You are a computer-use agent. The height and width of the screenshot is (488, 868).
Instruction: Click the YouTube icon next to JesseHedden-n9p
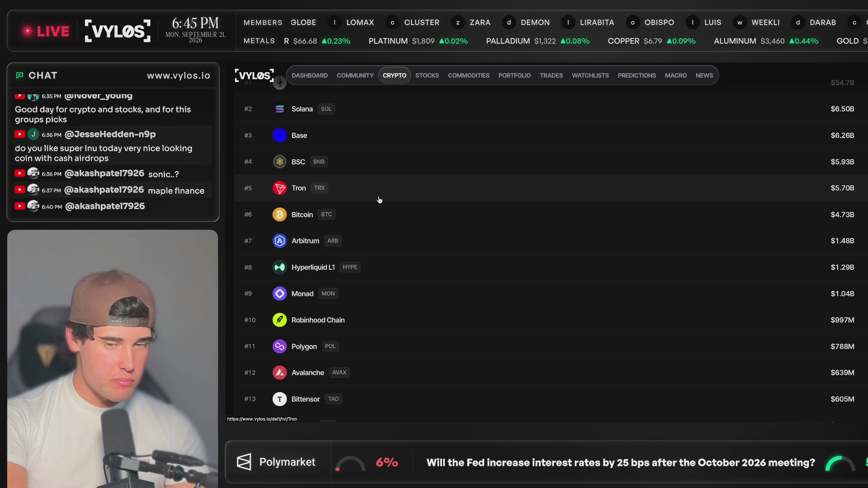[x=20, y=134]
